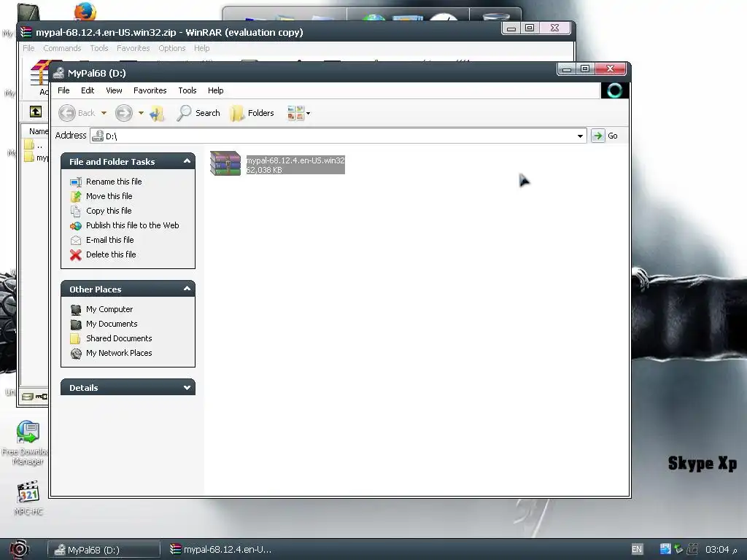Switch to MyPal68 (D:) taskbar button
Screen dimensions: 747x560
coord(104,550)
